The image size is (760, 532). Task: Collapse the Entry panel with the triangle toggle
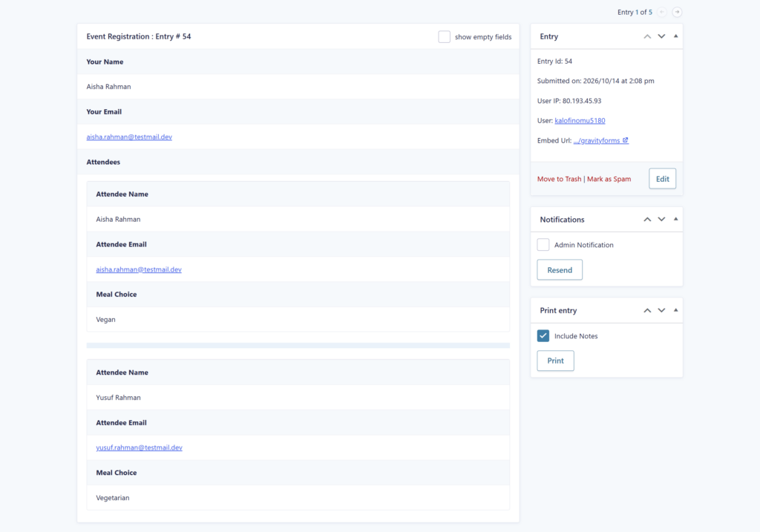[675, 36]
